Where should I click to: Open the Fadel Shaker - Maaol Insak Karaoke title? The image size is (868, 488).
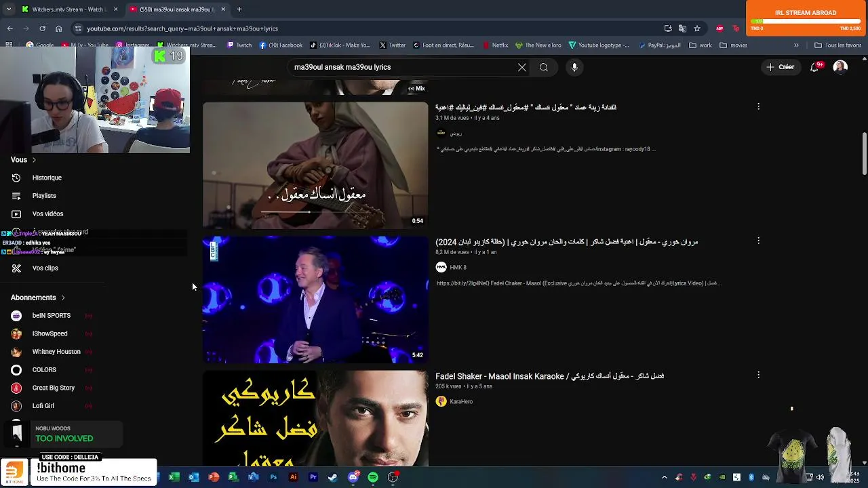pyautogui.click(x=549, y=376)
